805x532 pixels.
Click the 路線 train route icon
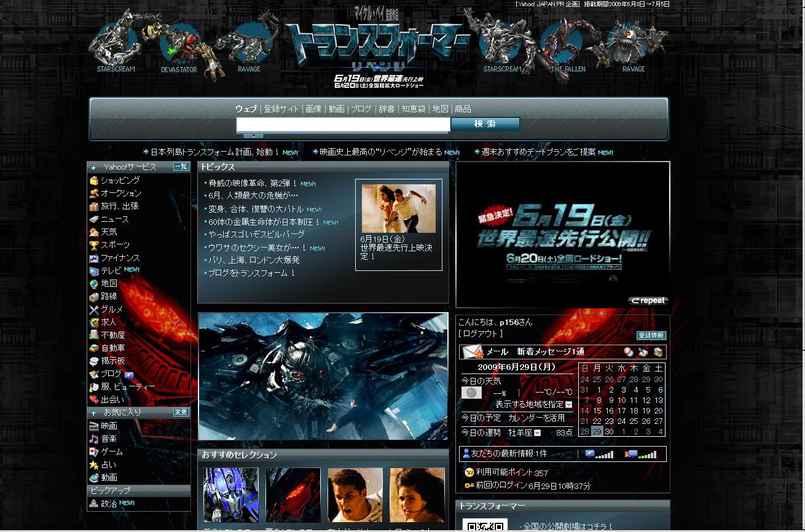(94, 297)
